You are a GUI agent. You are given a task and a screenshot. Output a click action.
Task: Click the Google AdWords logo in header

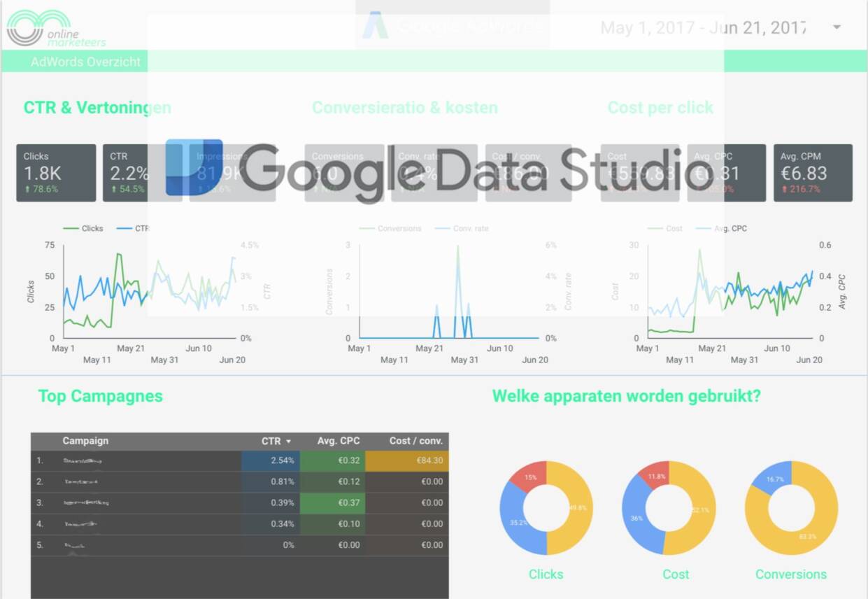(x=376, y=26)
